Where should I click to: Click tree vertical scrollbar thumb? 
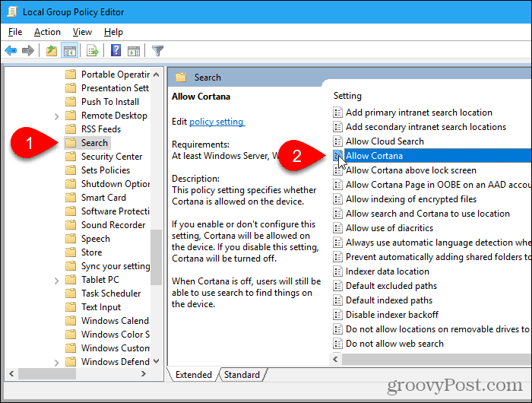pyautogui.click(x=156, y=257)
